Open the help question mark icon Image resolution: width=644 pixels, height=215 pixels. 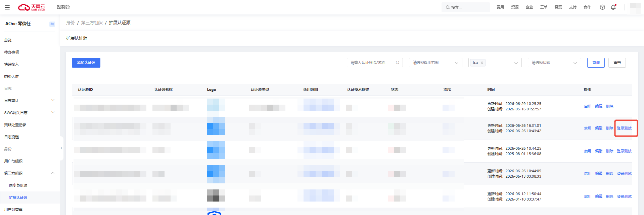[602, 7]
